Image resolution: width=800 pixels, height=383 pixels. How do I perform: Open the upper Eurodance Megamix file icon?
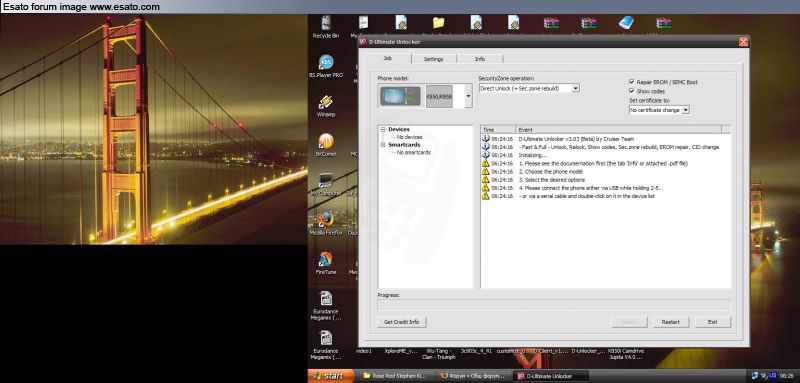pyautogui.click(x=326, y=305)
